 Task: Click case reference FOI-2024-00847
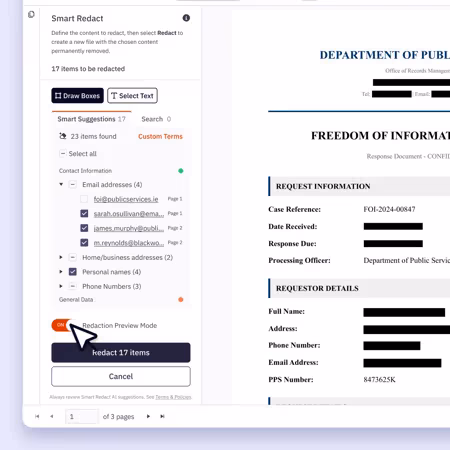(389, 209)
